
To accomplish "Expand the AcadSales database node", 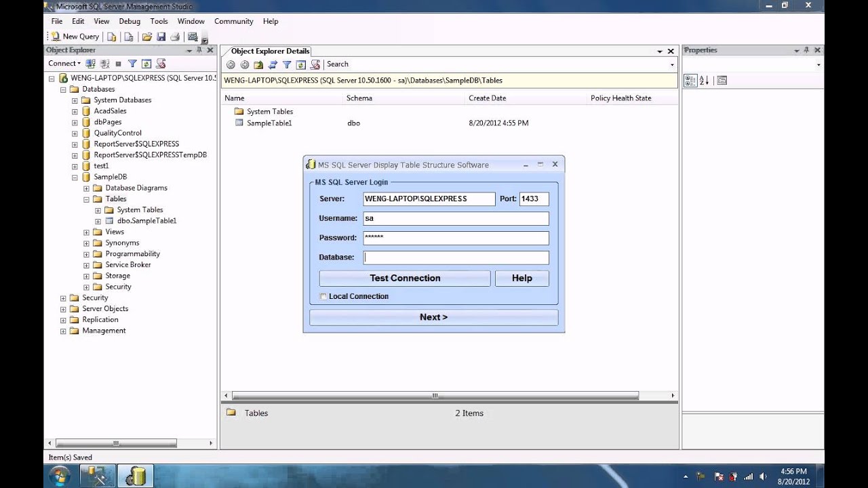I will point(75,111).
